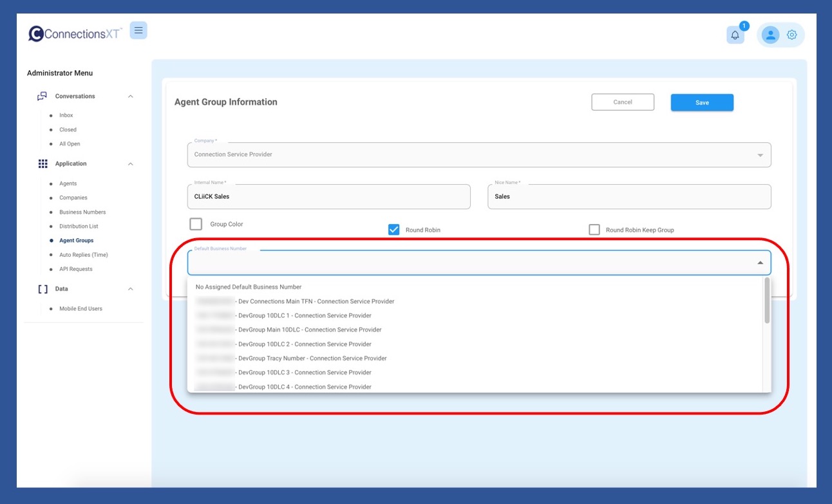
Task: Click the hamburger menu toggle icon
Action: 138,30
